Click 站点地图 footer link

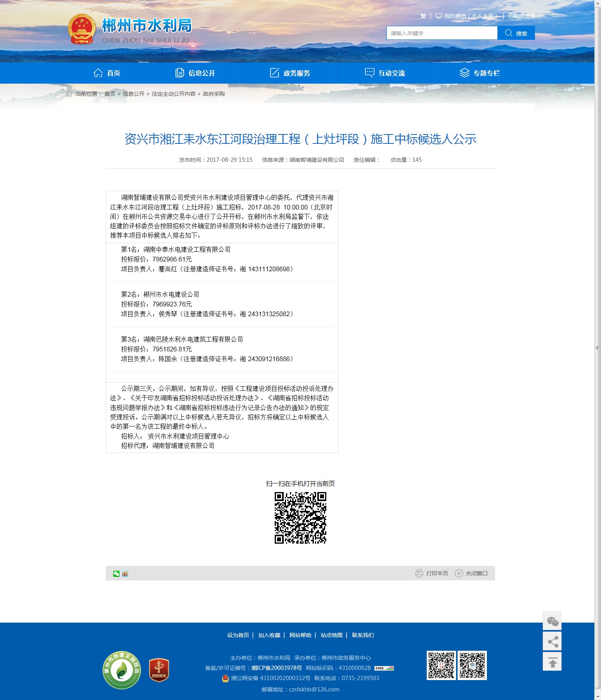click(x=332, y=635)
